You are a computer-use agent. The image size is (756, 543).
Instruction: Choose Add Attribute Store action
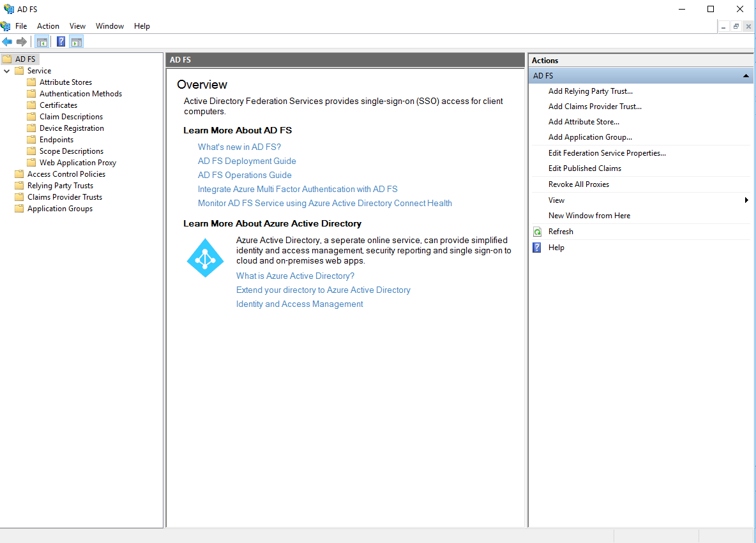point(584,122)
